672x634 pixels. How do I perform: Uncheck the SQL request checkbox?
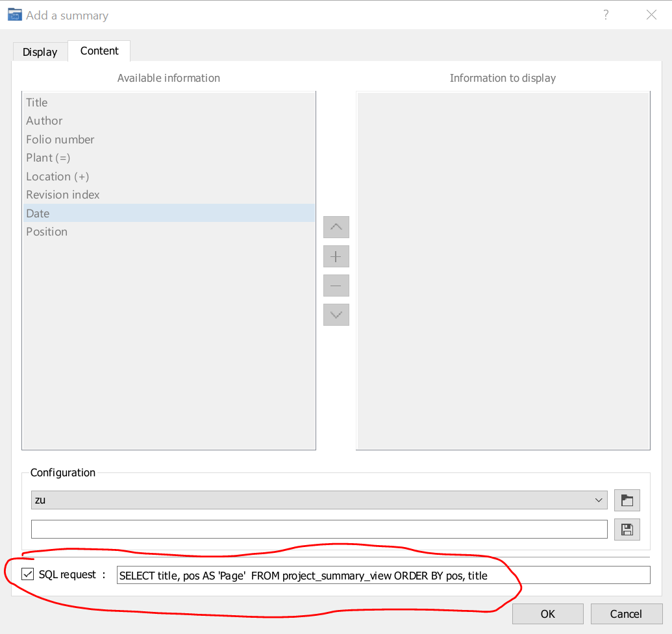pyautogui.click(x=28, y=574)
